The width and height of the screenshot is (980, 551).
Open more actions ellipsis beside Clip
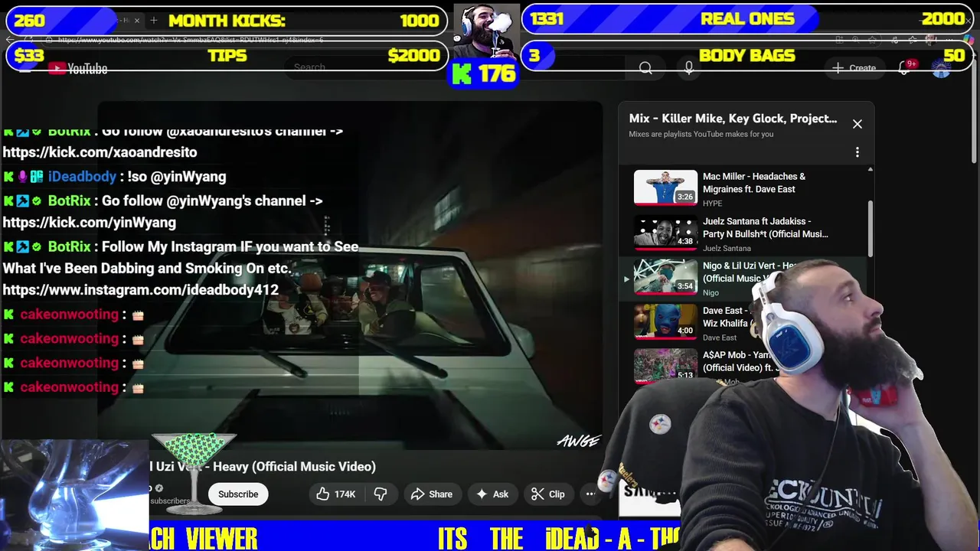click(590, 494)
